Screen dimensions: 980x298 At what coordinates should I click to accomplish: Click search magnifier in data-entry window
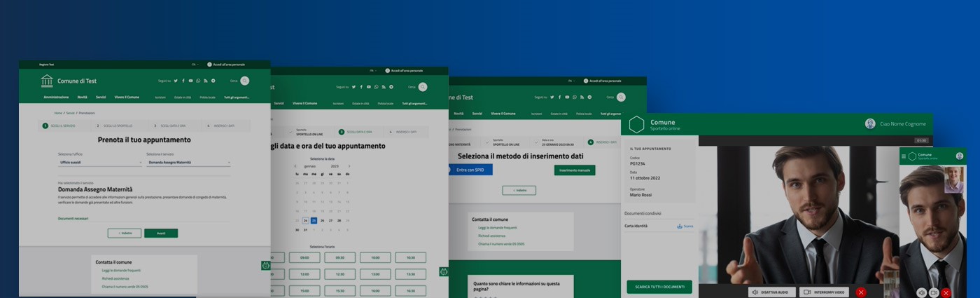pyautogui.click(x=621, y=97)
